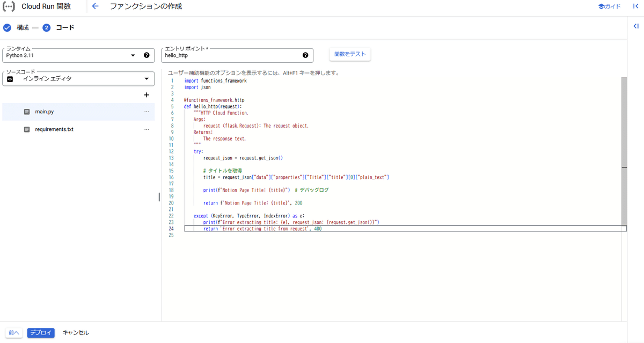Click the Args: docstring line
644x343 pixels.
pos(200,119)
